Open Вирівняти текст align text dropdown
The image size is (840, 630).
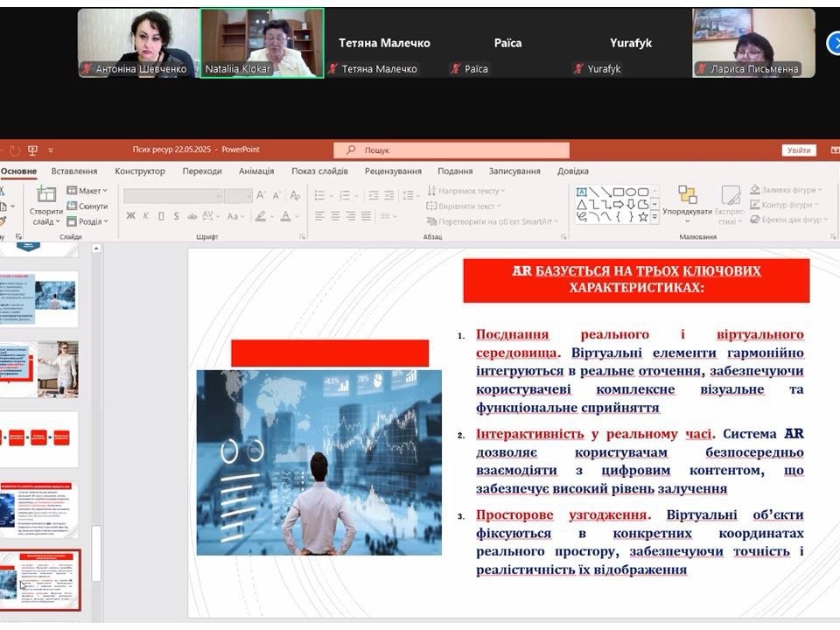[464, 206]
